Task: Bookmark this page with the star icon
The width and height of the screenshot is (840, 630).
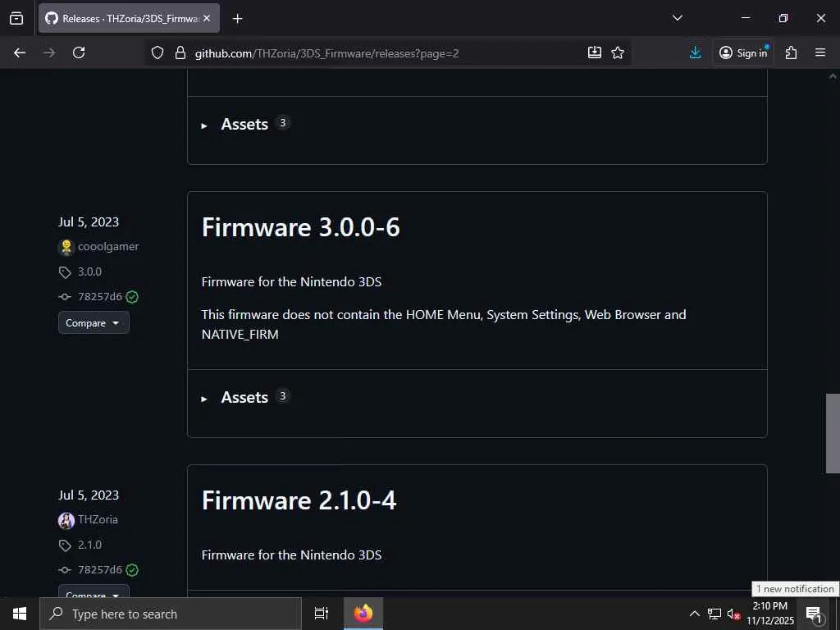Action: [618, 52]
